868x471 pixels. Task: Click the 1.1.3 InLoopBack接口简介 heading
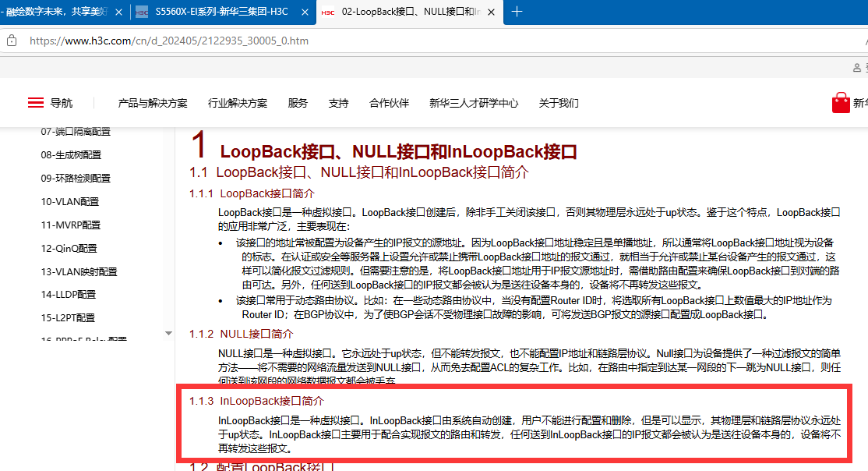pos(256,401)
